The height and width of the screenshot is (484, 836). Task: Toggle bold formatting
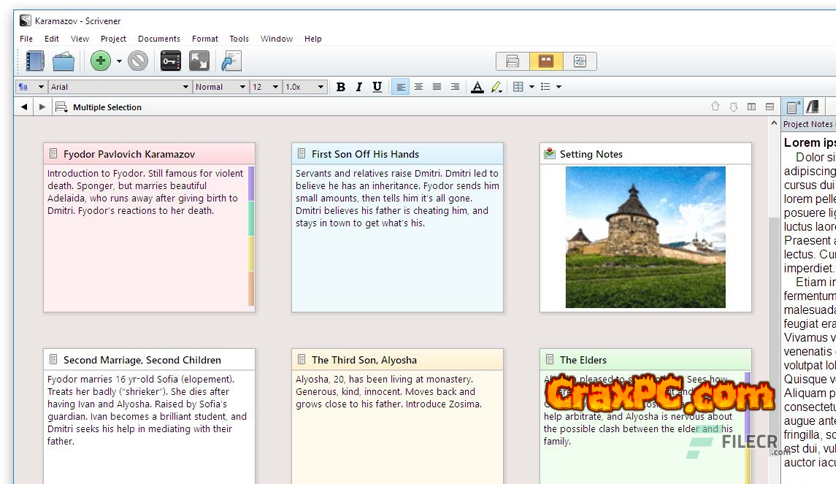click(x=340, y=87)
